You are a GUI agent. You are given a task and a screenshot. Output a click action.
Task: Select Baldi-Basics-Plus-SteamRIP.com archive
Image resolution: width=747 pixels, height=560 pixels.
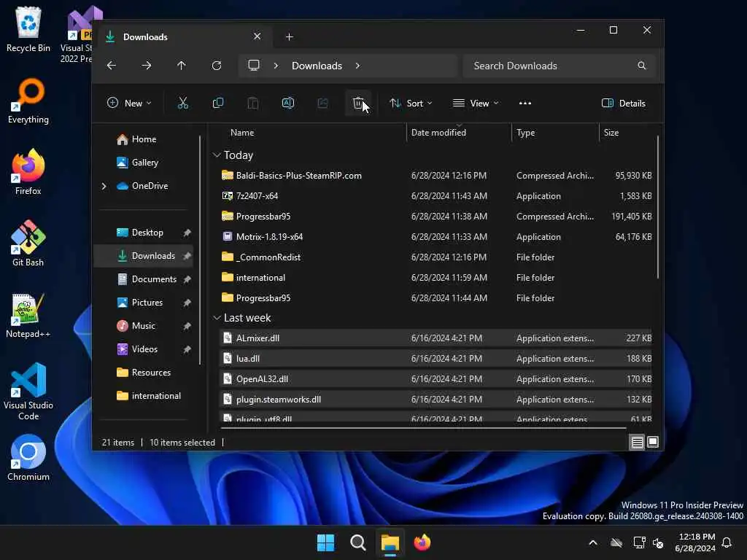click(x=436, y=175)
